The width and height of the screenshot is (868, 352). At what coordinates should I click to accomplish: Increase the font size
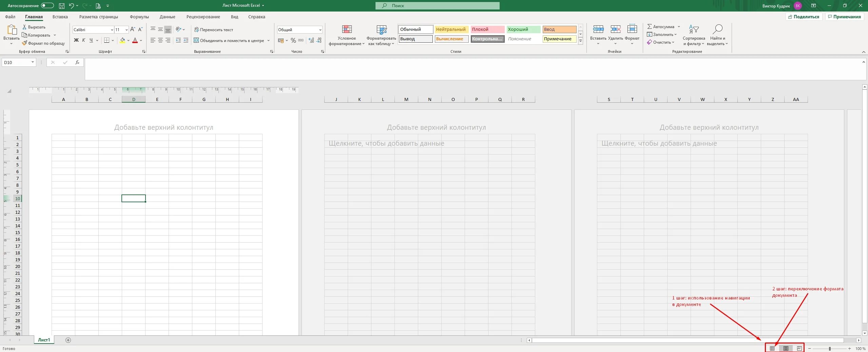133,29
